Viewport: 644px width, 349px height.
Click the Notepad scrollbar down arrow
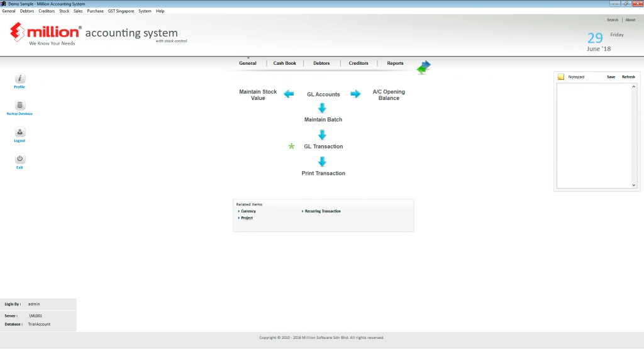point(634,186)
